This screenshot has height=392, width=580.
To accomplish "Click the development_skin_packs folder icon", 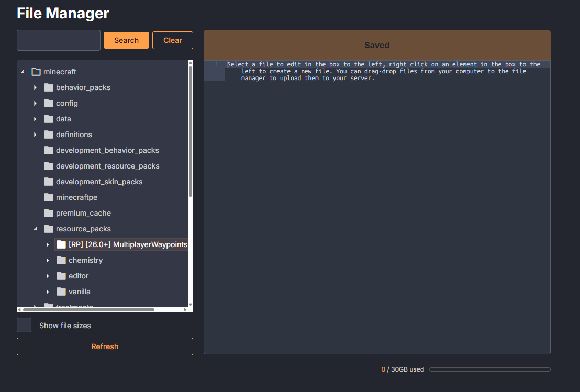I will [x=49, y=182].
